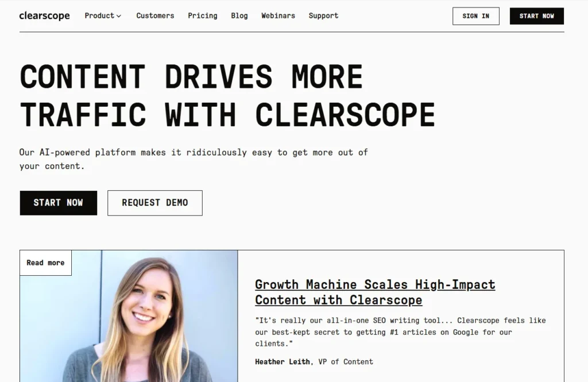Open the Growth Machine Scales High-Impact Content article
588x382 pixels.
point(374,292)
